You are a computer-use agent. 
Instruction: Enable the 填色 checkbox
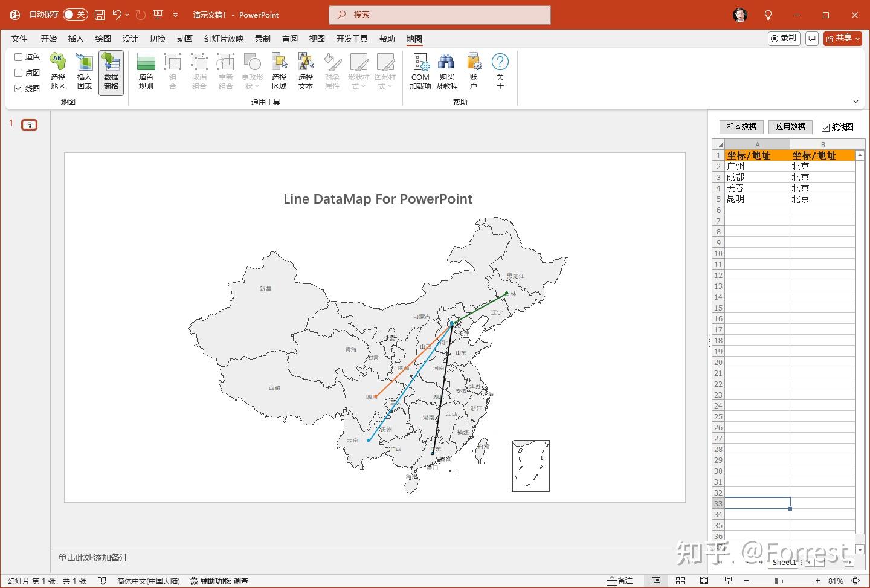[18, 57]
